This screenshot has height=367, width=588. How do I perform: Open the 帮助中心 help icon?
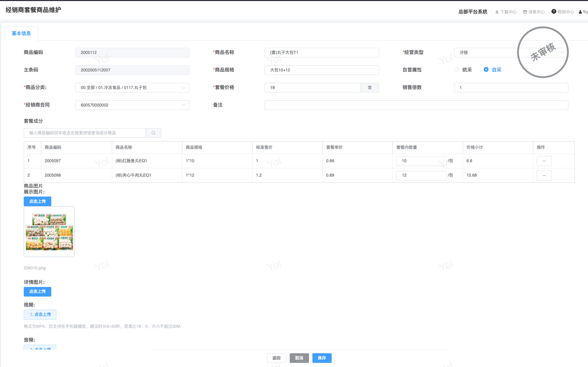pyautogui.click(x=554, y=12)
